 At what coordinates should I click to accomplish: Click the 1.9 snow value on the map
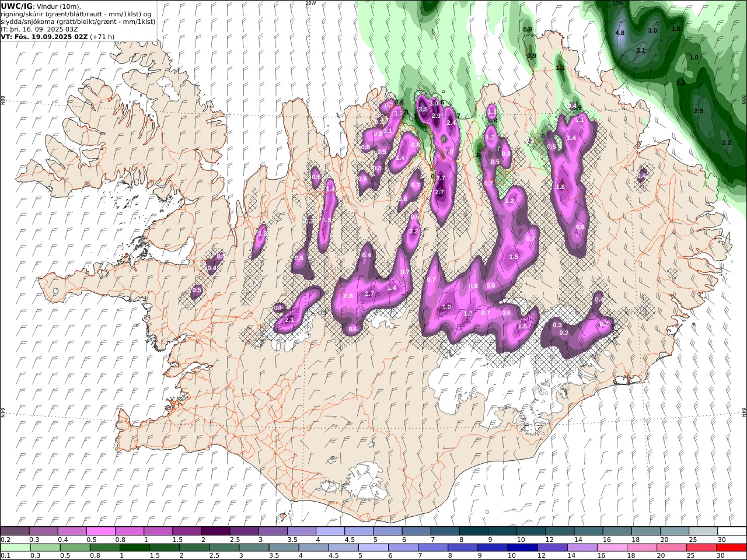pyautogui.click(x=446, y=307)
